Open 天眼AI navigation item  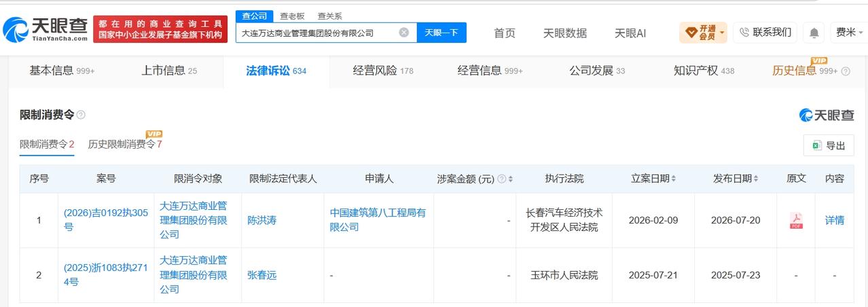coord(630,33)
